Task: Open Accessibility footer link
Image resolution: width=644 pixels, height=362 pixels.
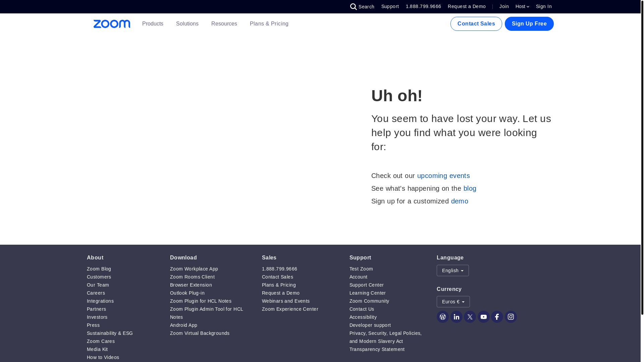Action: click(363, 317)
